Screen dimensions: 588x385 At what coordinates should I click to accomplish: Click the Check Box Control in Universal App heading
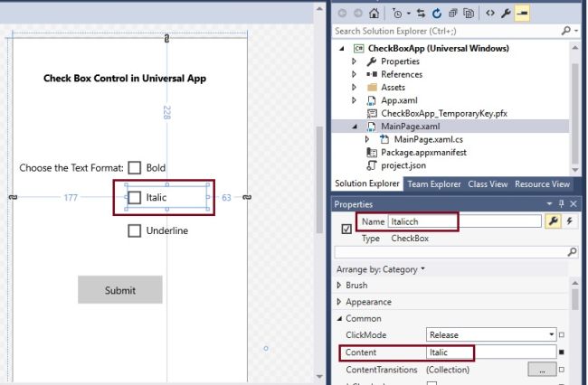pyautogui.click(x=125, y=79)
